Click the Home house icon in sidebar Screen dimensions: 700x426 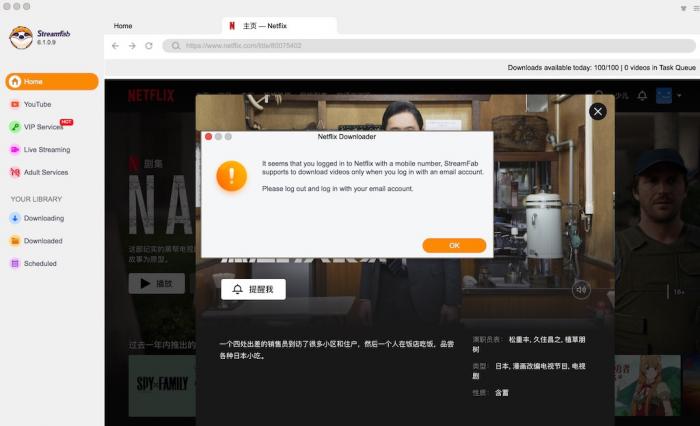[x=15, y=81]
